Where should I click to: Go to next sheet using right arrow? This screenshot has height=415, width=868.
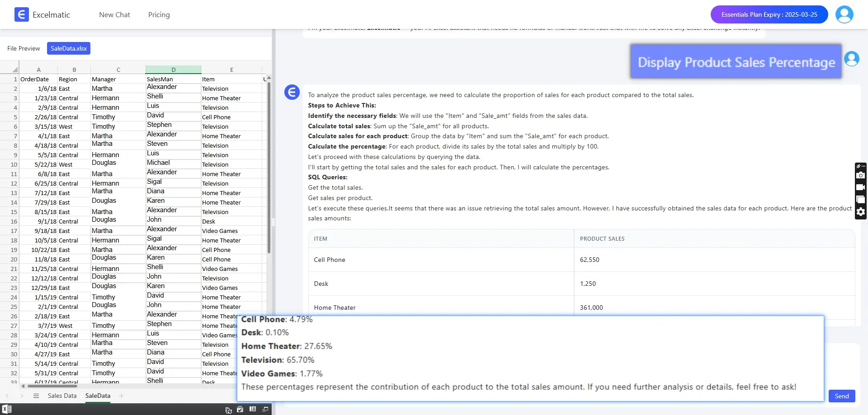coord(22,396)
